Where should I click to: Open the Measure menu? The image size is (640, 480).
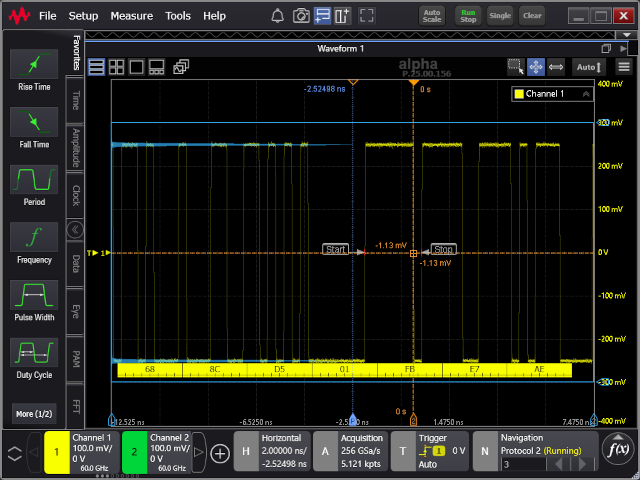point(131,16)
